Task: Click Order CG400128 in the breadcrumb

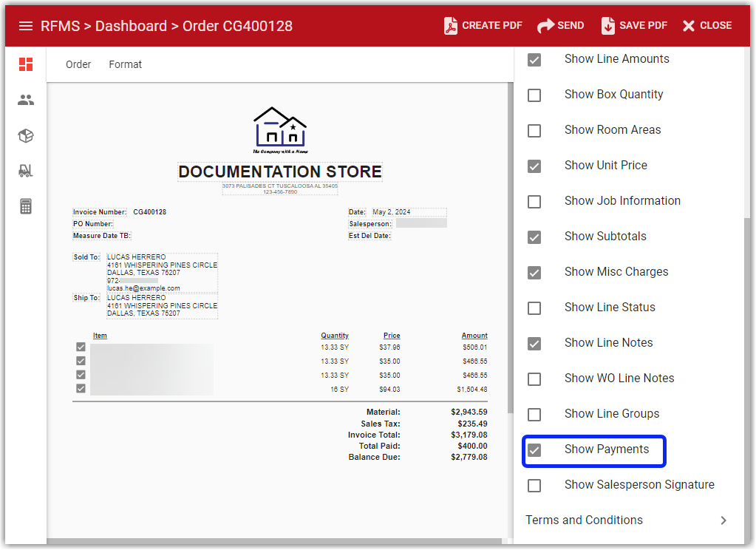Action: coord(237,26)
